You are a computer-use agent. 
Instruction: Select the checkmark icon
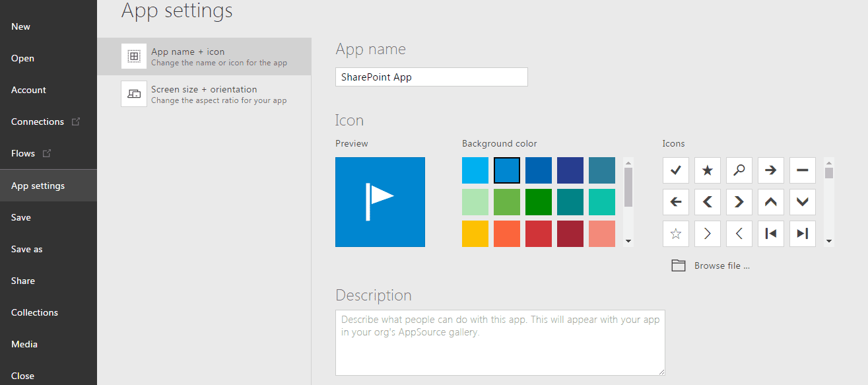[676, 170]
